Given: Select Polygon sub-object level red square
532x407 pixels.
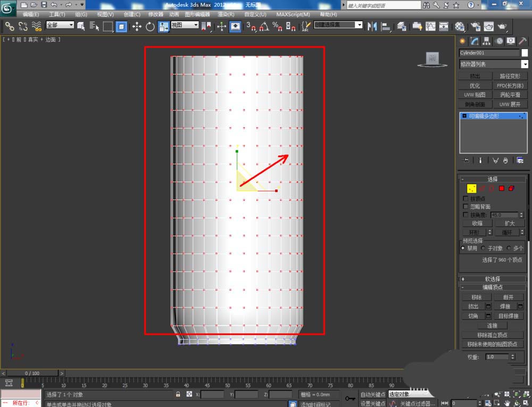Looking at the screenshot, I should click(501, 188).
